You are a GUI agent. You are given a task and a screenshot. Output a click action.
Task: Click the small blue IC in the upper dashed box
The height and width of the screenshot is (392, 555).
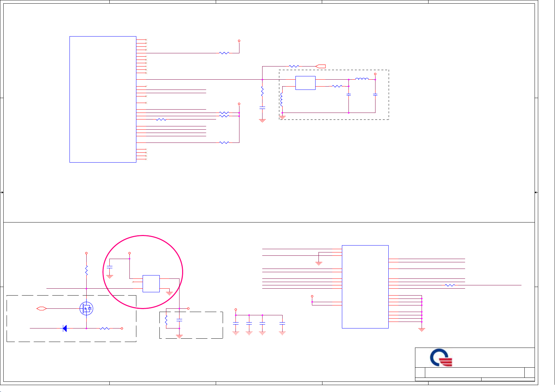tap(305, 83)
